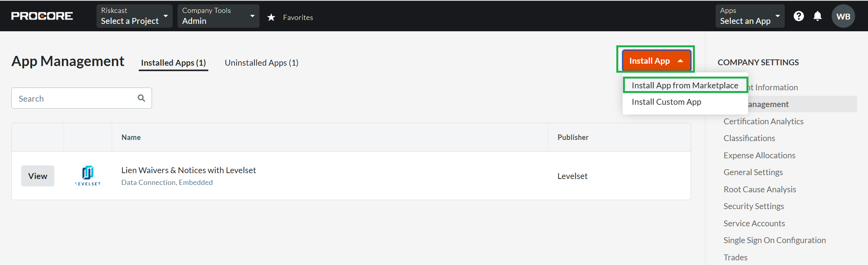Screen dimensions: 868x265
Task: Switch to the Uninstalled Apps tab
Action: tap(261, 63)
